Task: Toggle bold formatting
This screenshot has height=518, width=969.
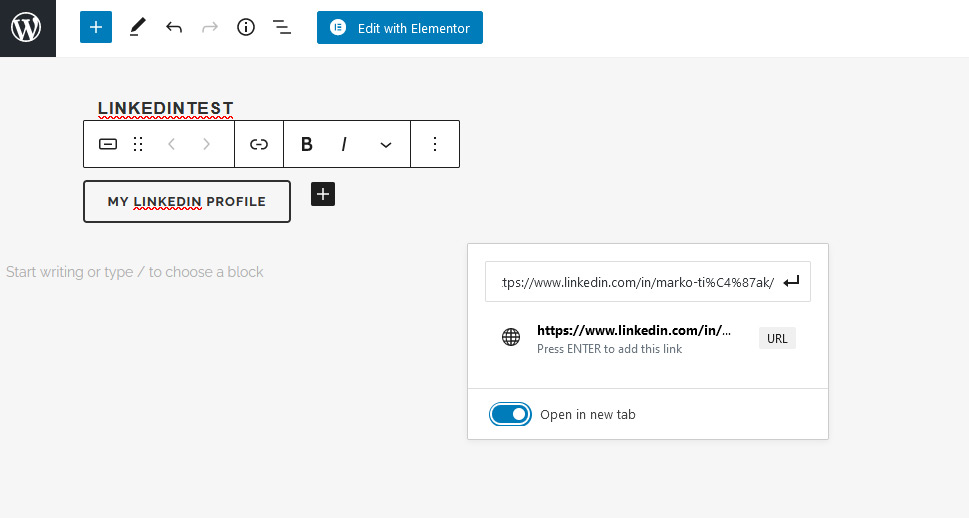Action: pyautogui.click(x=307, y=144)
